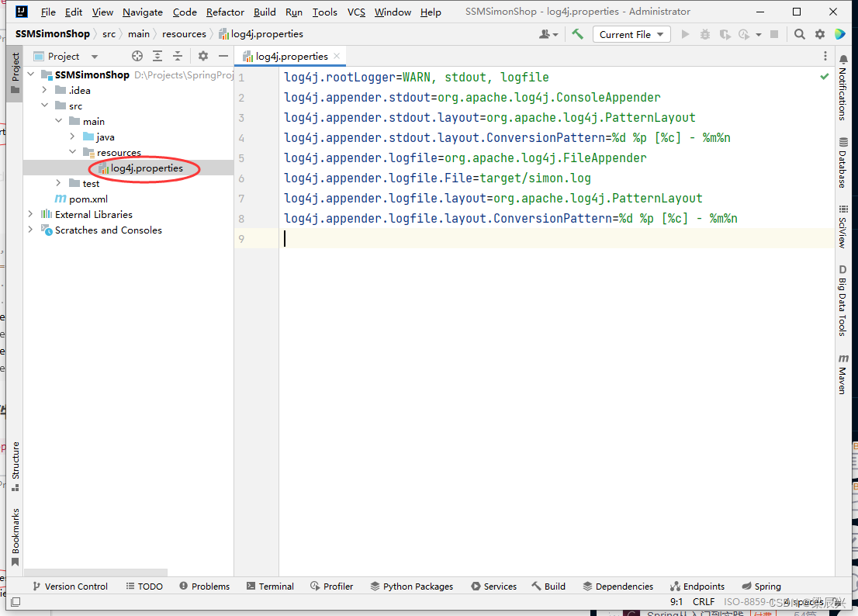Viewport: 858px width, 616px height.
Task: Open Dependencies tool window
Action: (618, 586)
